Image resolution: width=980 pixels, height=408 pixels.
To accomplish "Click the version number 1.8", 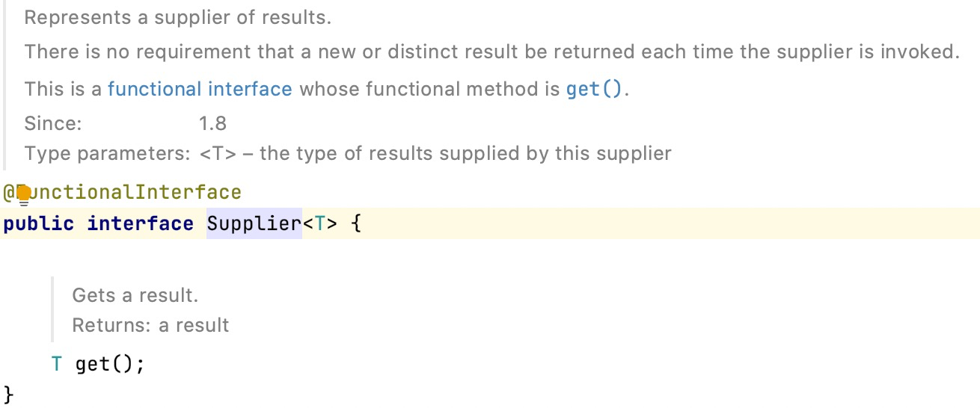I will pyautogui.click(x=212, y=123).
